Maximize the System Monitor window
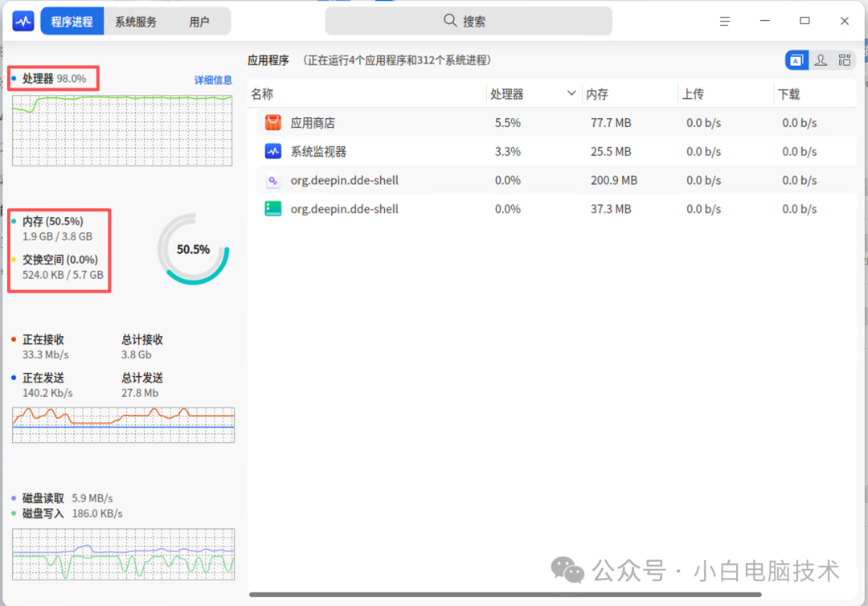The image size is (868, 606). click(805, 21)
